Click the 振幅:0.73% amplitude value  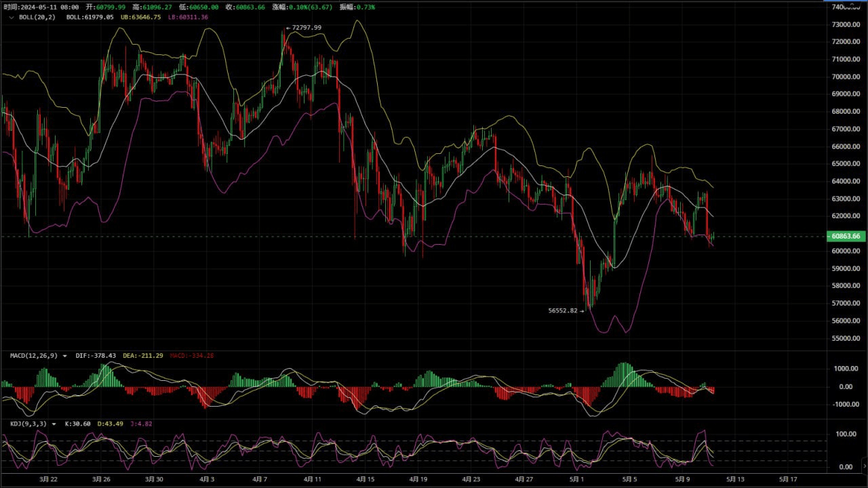[357, 7]
